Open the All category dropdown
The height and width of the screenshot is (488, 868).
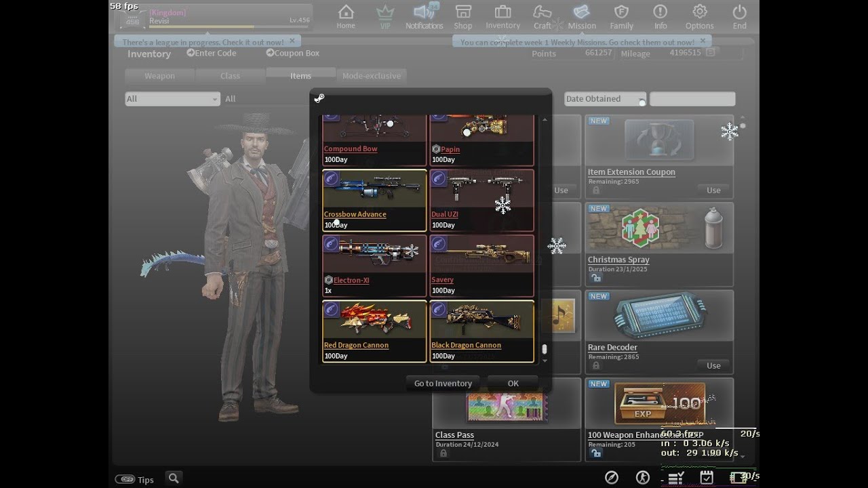(x=172, y=99)
